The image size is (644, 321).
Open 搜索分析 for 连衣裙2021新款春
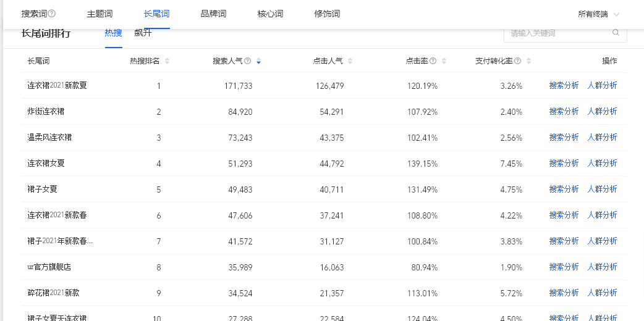tap(564, 215)
